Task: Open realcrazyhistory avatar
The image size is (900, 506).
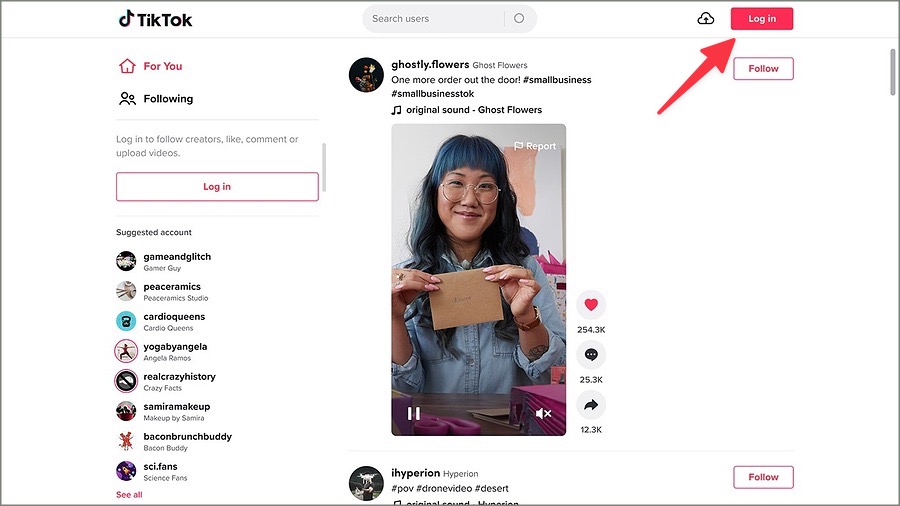Action: point(126,381)
